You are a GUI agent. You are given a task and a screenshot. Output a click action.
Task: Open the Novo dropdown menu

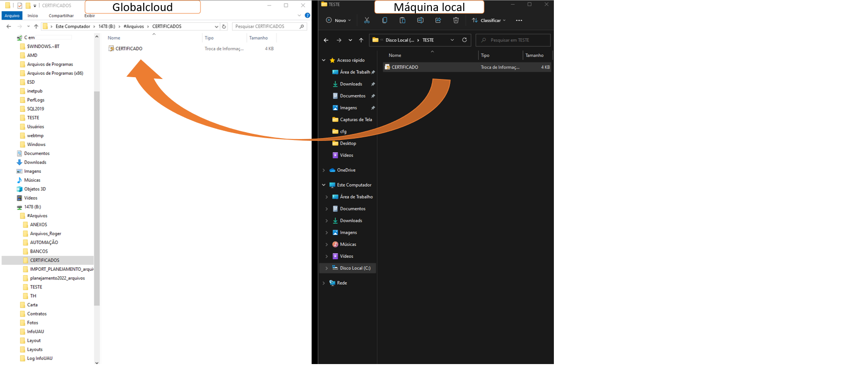(x=339, y=20)
